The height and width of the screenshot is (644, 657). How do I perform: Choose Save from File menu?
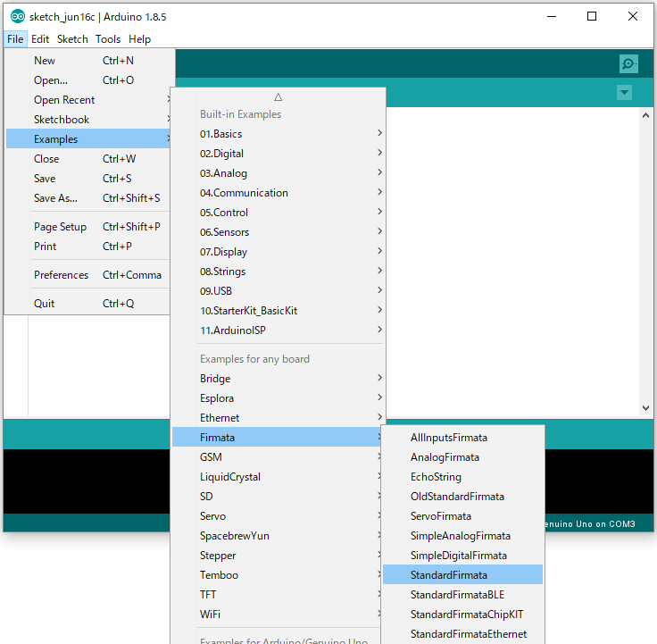88,179
